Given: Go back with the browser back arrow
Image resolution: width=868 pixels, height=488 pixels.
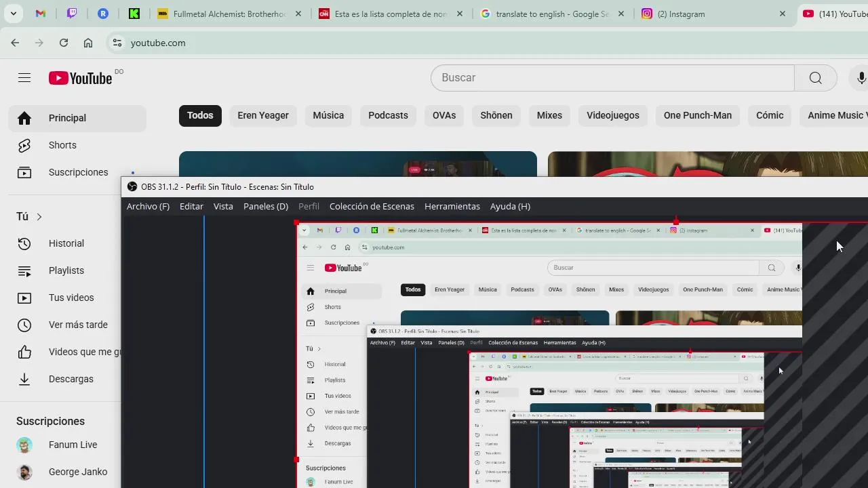Looking at the screenshot, I should pos(15,43).
